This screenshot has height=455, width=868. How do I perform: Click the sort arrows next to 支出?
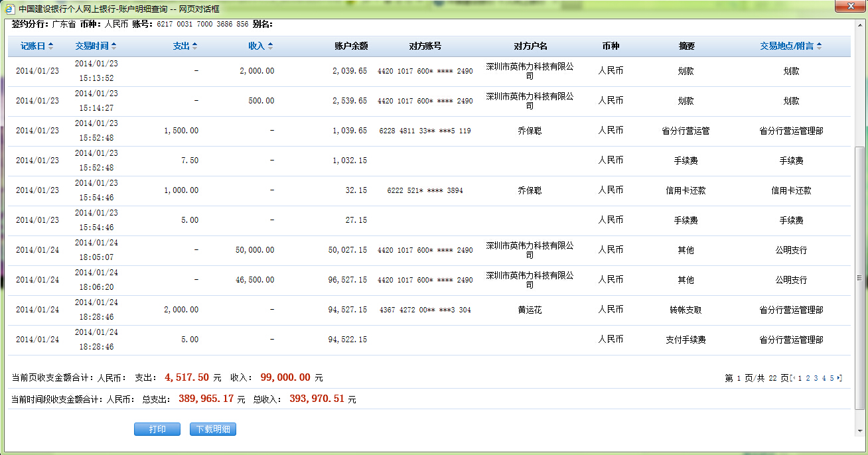pos(194,46)
